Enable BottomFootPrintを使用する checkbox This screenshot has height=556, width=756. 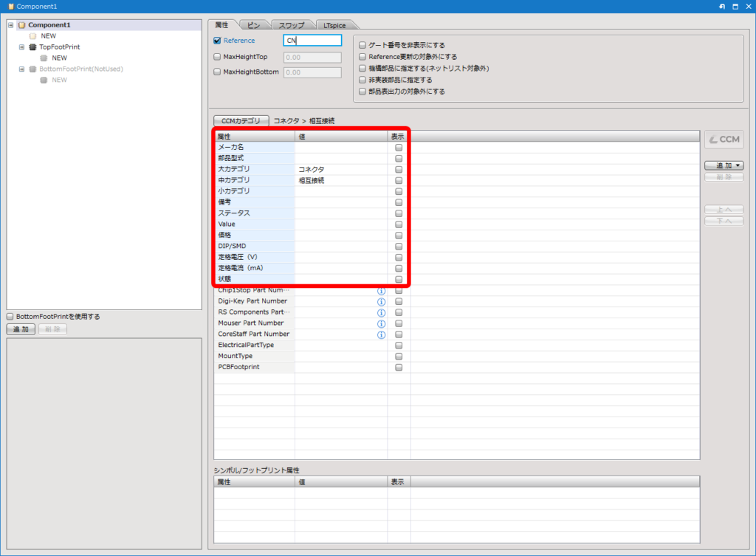tap(10, 316)
